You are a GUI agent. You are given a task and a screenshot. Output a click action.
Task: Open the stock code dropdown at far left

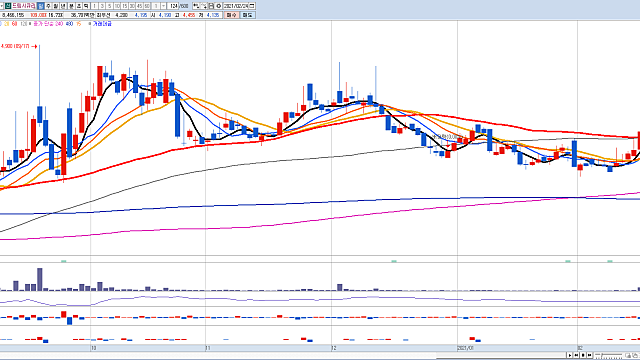[2, 6]
